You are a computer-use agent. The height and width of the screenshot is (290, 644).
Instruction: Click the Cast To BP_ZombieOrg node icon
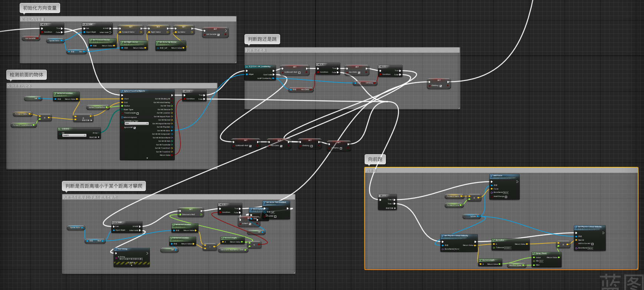point(247,67)
